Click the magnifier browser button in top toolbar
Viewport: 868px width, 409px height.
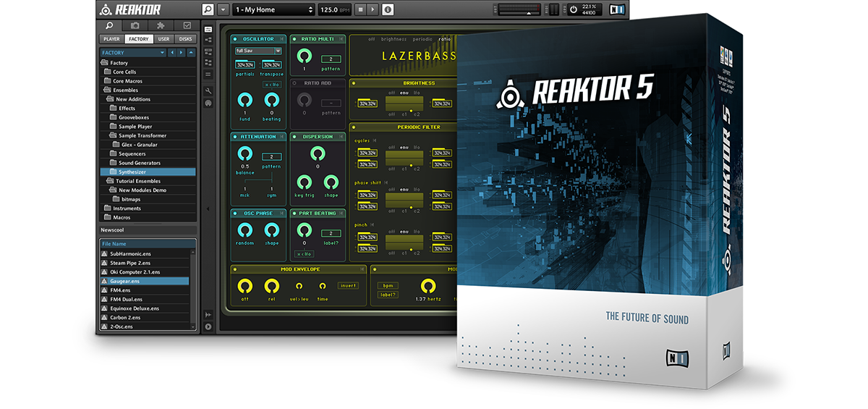point(208,9)
